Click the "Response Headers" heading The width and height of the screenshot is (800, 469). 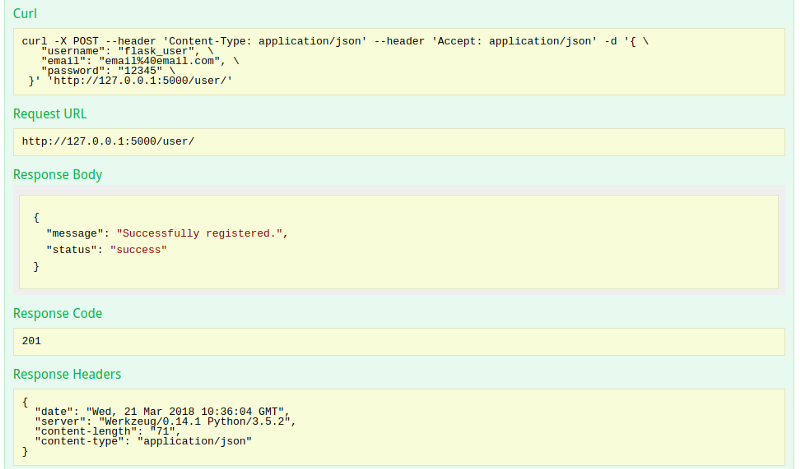(67, 374)
